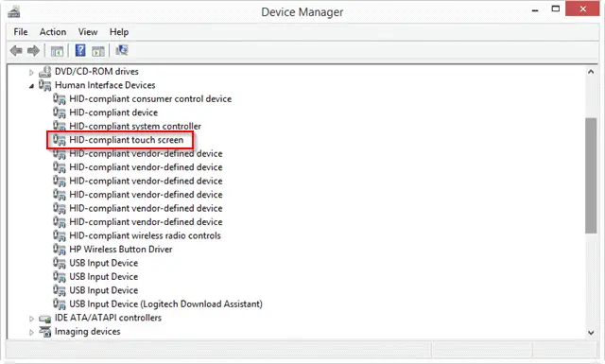
Task: Collapse the Human Interface Devices node
Action: 31,86
